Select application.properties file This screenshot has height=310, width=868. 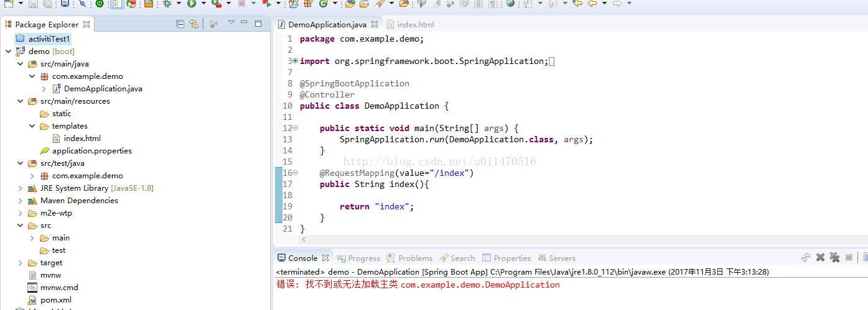pos(86,151)
